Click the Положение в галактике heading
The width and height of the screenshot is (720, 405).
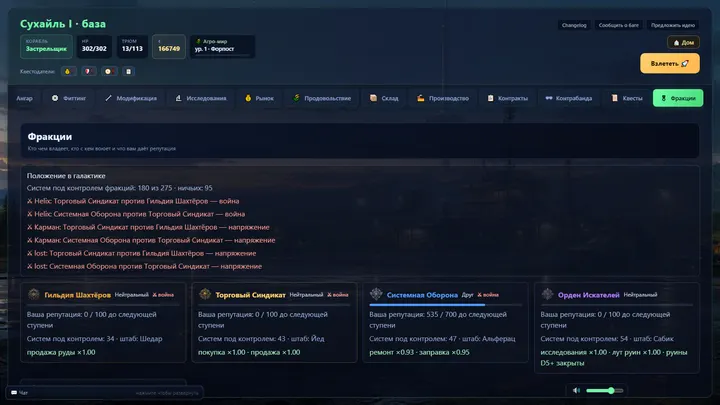[66, 176]
